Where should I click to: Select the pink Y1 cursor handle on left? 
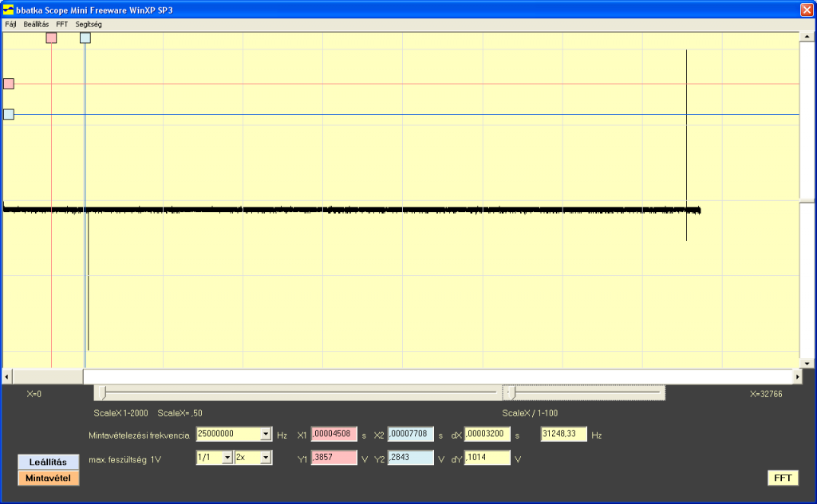(9, 84)
